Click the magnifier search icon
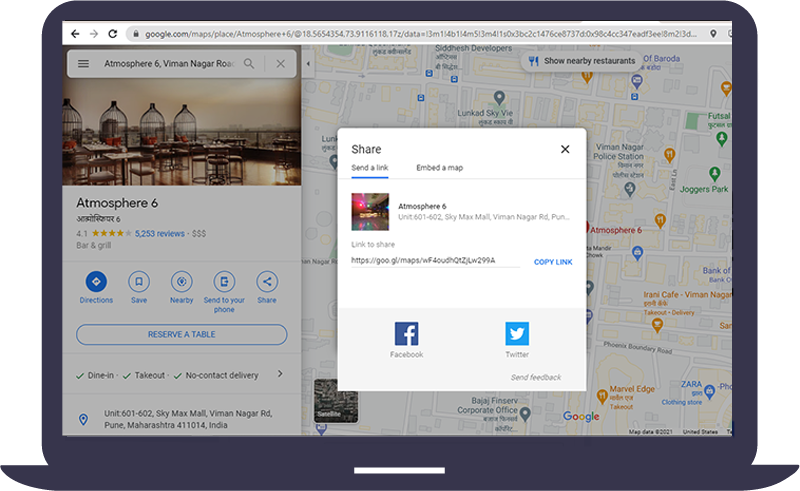Viewport: 800px width, 491px height. pos(249,64)
